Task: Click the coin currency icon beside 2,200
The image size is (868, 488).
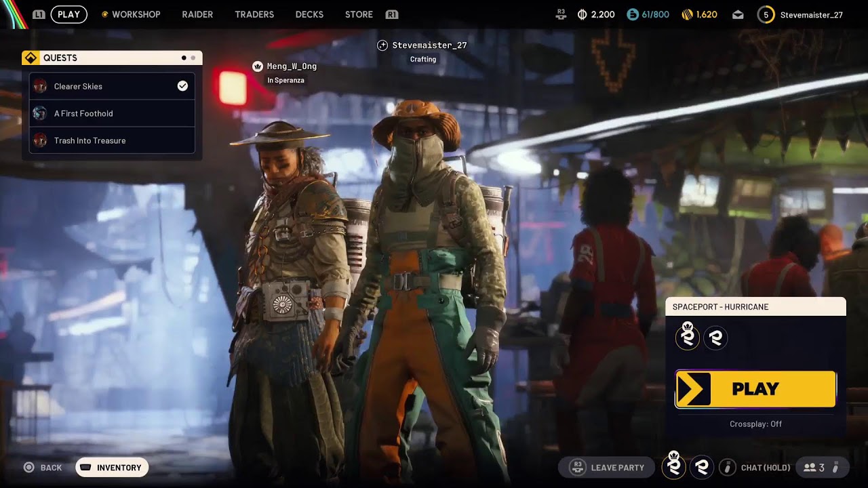Action: tap(582, 14)
